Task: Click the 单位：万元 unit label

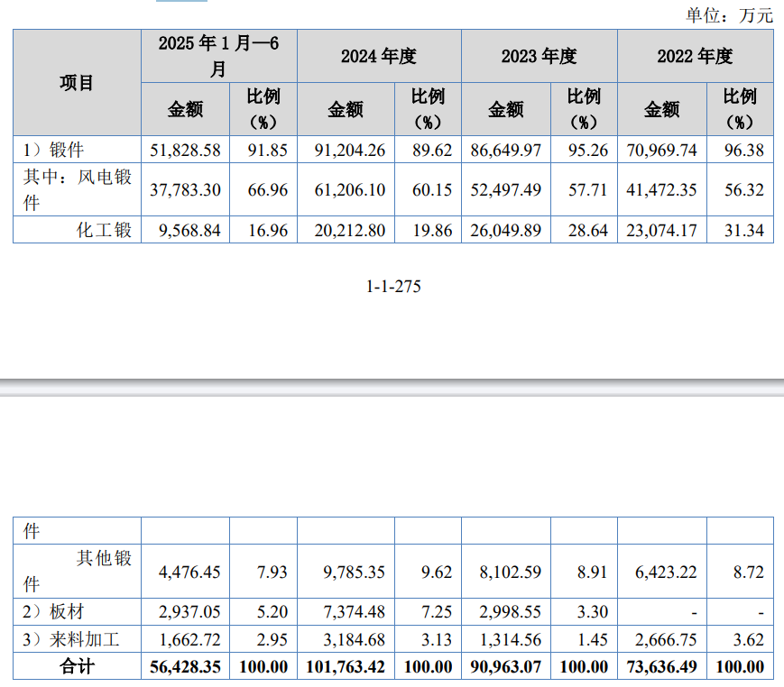Action: (729, 14)
